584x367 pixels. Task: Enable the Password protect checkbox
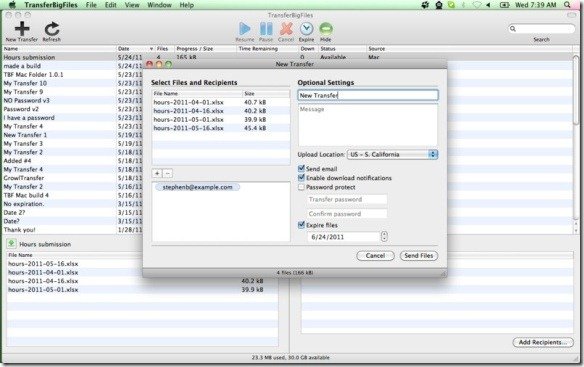point(301,187)
